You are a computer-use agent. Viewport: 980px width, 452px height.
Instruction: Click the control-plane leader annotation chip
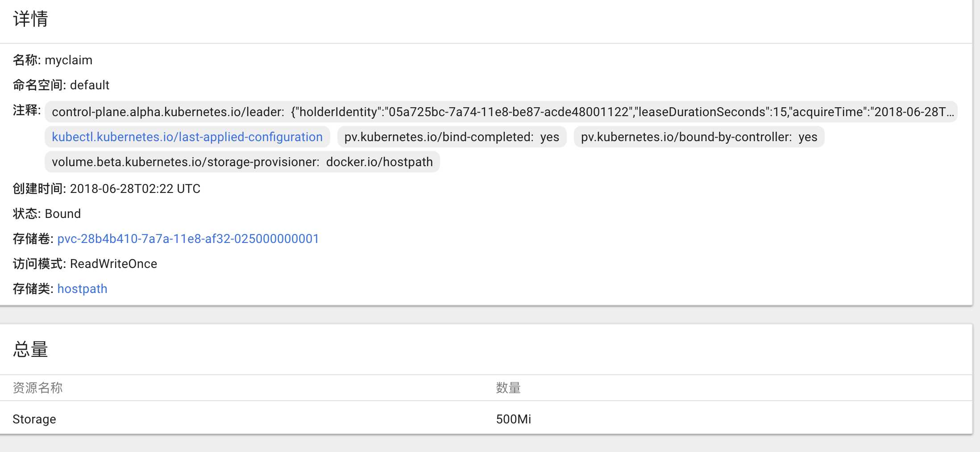(501, 112)
